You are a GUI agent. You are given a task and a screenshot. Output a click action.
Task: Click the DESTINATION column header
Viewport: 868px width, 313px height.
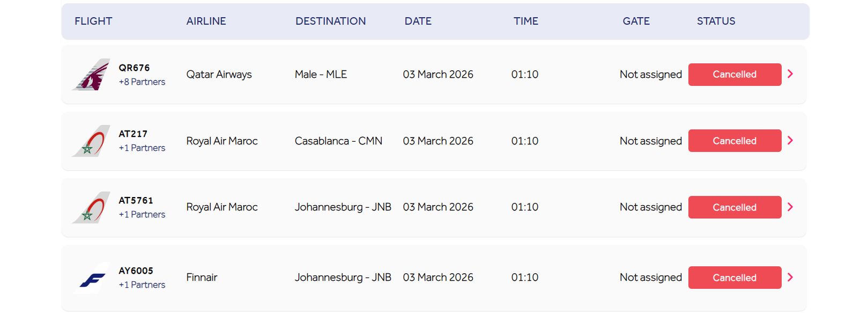click(330, 21)
